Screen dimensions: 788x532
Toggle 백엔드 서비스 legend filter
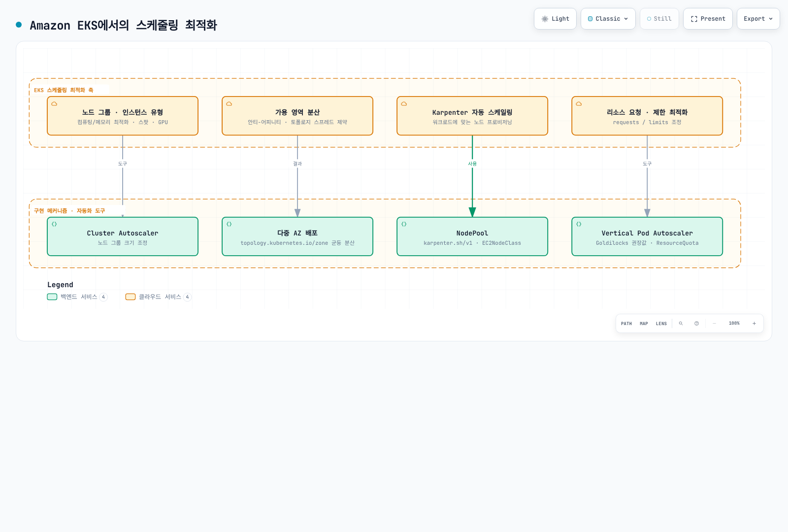tap(77, 297)
